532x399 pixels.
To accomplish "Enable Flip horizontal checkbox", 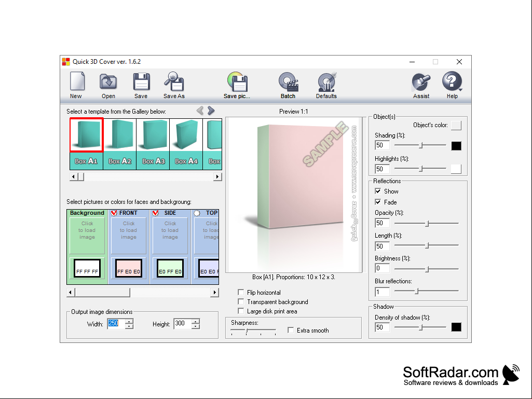I will tap(241, 292).
